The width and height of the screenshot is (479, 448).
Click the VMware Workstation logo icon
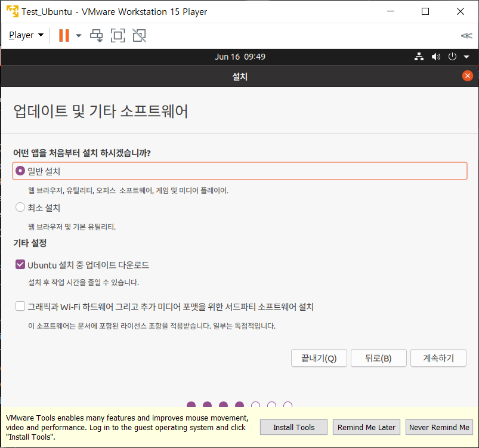[13, 11]
